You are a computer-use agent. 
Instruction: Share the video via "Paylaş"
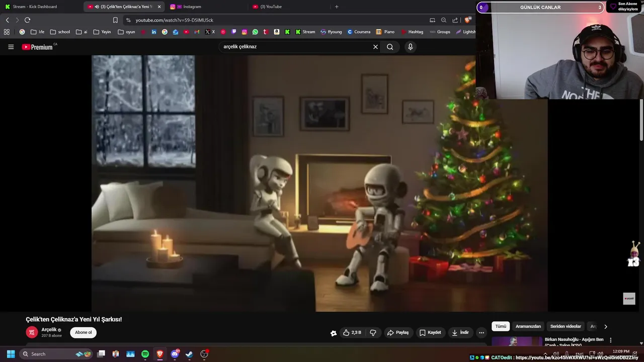point(397,332)
